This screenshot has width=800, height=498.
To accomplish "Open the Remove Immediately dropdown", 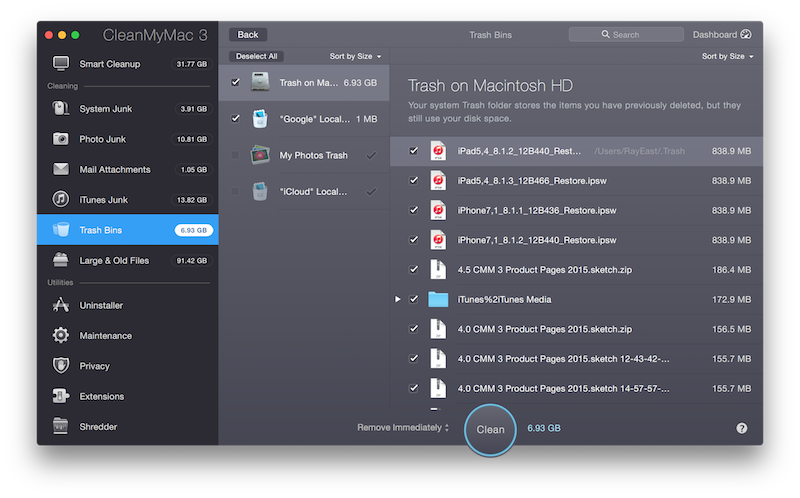I will tap(403, 428).
